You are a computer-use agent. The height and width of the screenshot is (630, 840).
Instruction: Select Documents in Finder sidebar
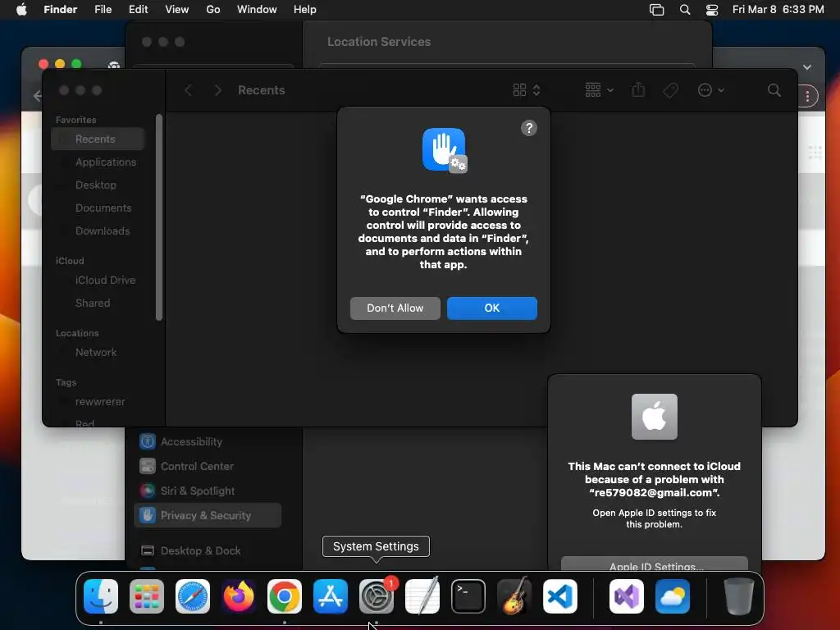point(98,208)
